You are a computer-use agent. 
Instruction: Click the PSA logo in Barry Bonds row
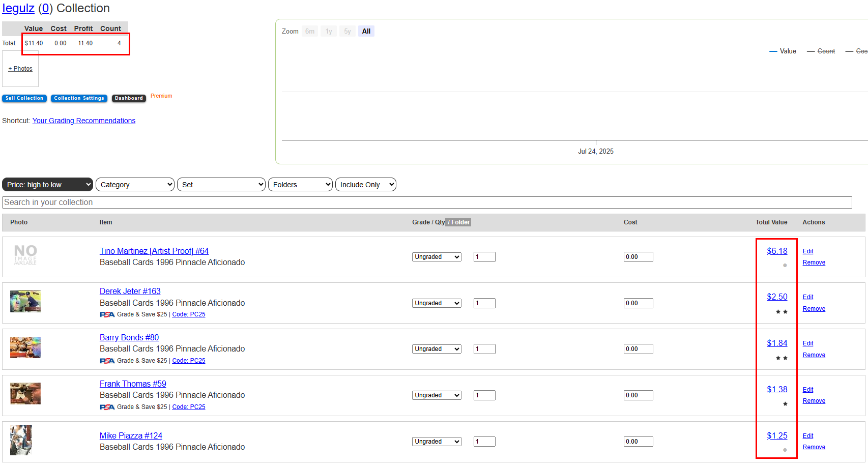click(x=107, y=361)
